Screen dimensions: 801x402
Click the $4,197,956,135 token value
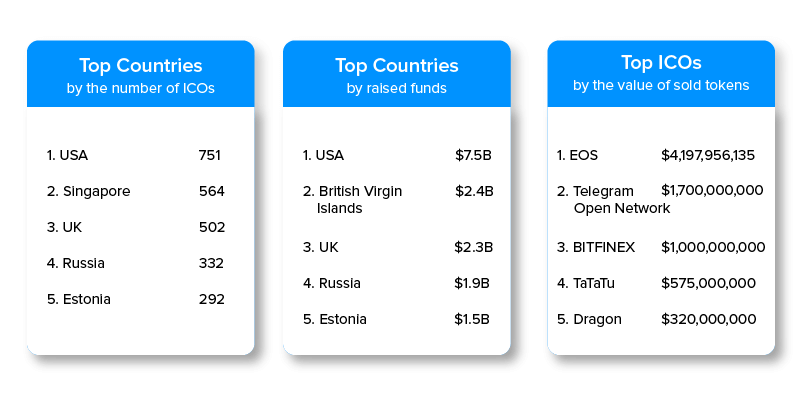[708, 155]
